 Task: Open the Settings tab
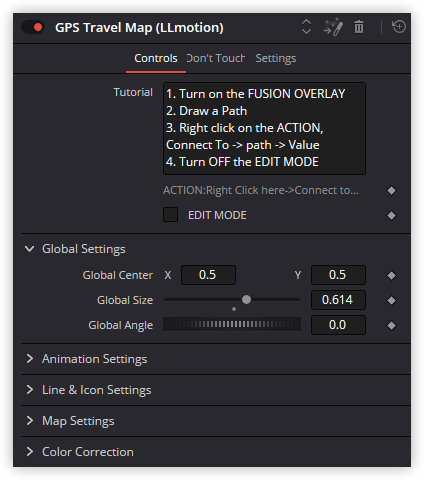tap(276, 58)
